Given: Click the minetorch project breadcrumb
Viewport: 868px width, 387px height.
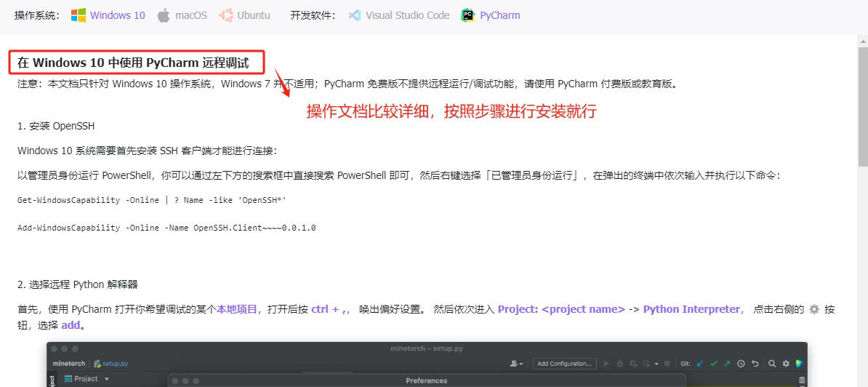Looking at the screenshot, I should 69,364.
